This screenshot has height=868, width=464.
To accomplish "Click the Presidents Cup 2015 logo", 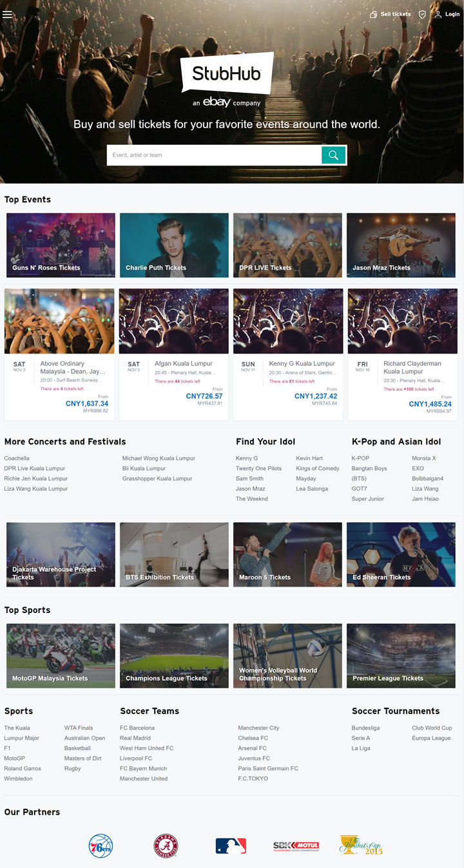I will click(x=361, y=845).
